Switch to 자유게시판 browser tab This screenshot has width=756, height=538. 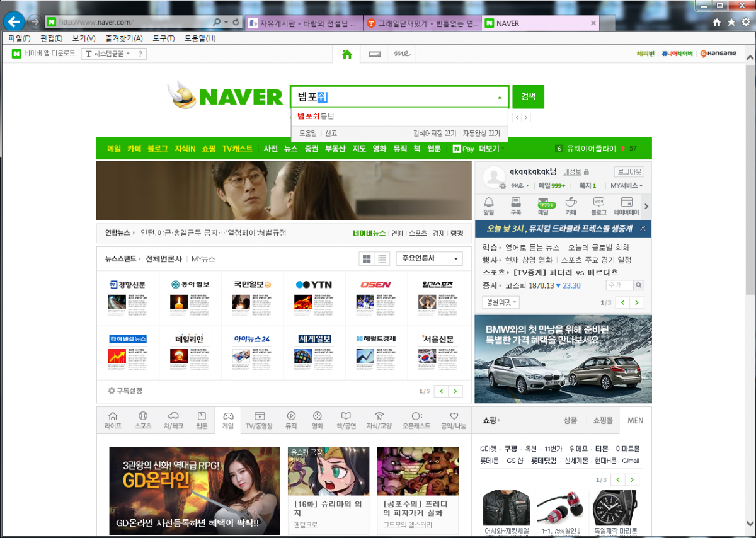(x=303, y=23)
